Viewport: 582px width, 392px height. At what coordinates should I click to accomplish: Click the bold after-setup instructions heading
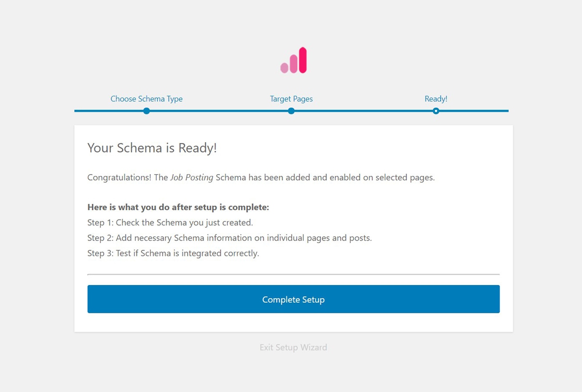(x=178, y=207)
